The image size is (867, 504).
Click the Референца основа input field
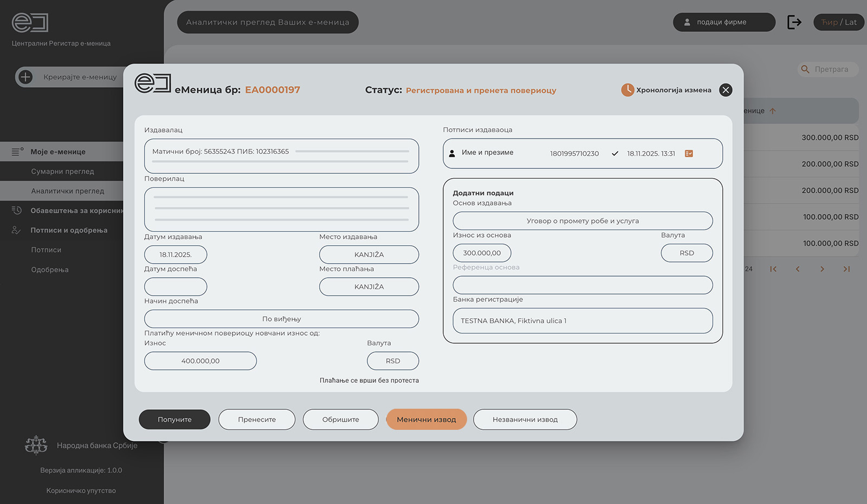(583, 285)
